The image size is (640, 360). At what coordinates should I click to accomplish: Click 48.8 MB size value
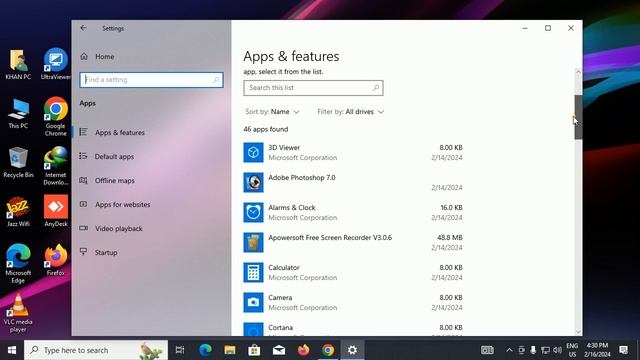click(450, 238)
